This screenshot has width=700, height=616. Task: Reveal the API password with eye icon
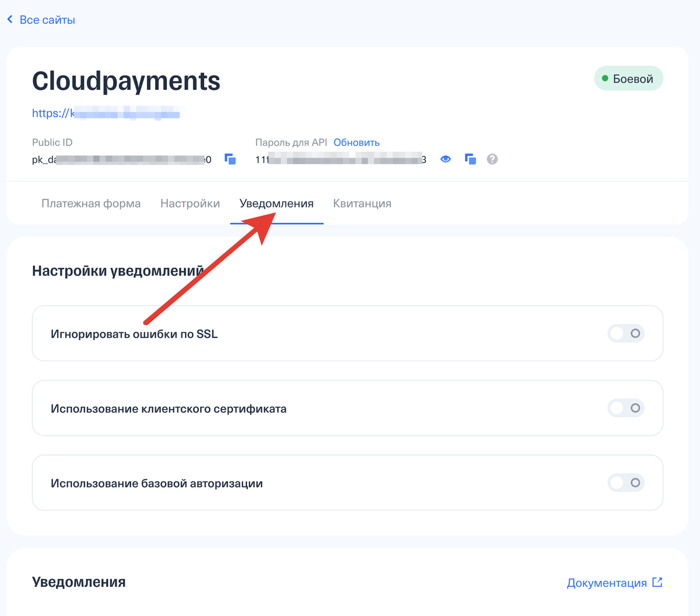pos(446,159)
